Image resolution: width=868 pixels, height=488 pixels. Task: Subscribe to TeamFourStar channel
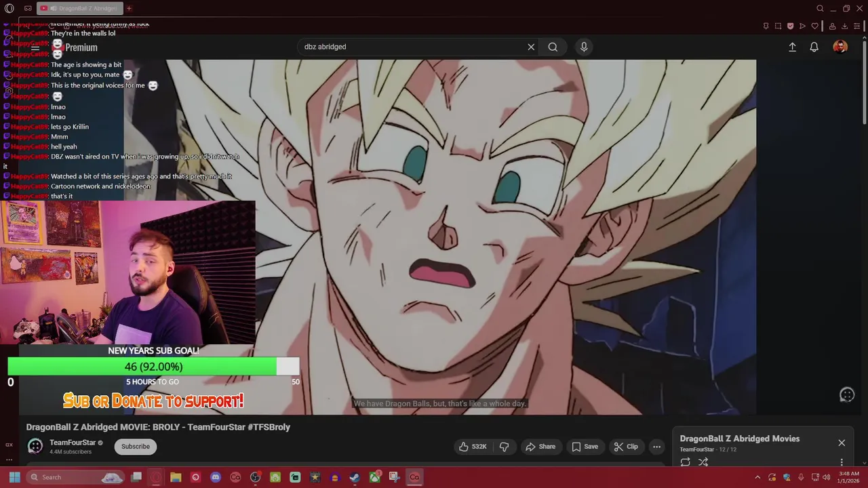click(136, 446)
